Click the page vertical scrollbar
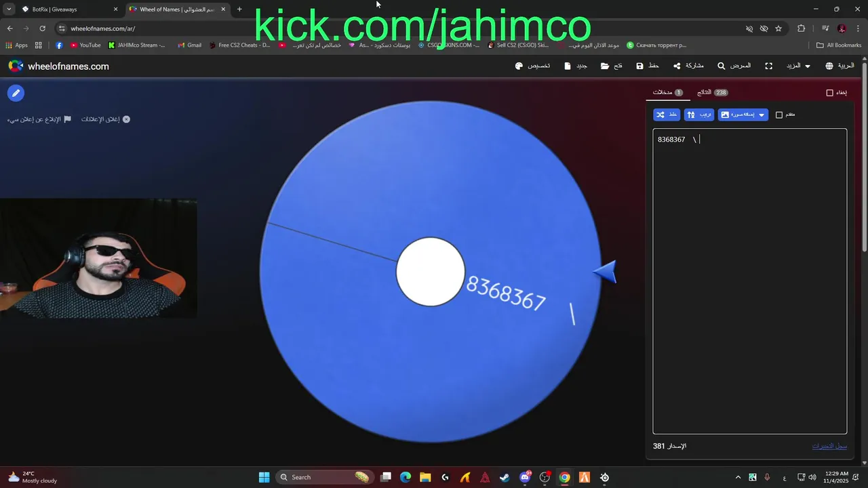The image size is (868, 488). [865, 157]
